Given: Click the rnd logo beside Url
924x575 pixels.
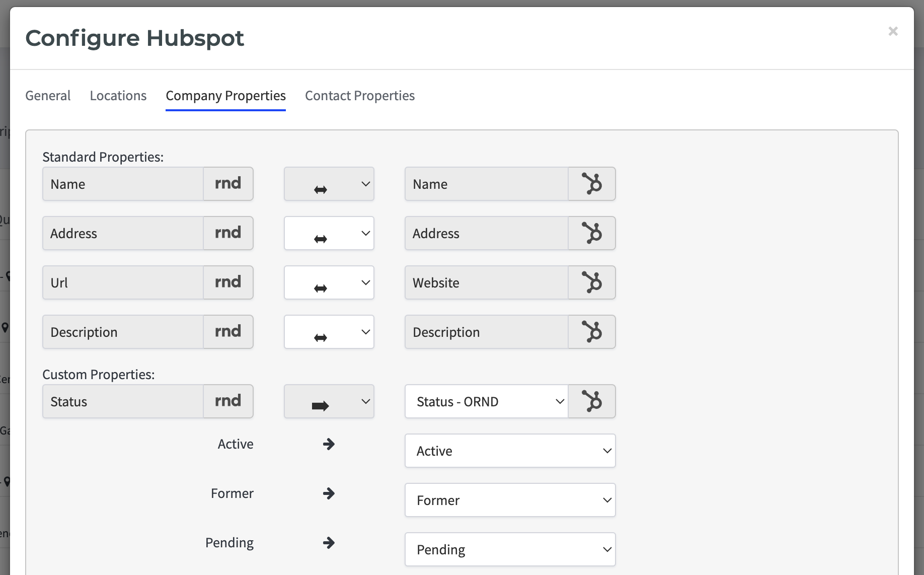Looking at the screenshot, I should [228, 282].
